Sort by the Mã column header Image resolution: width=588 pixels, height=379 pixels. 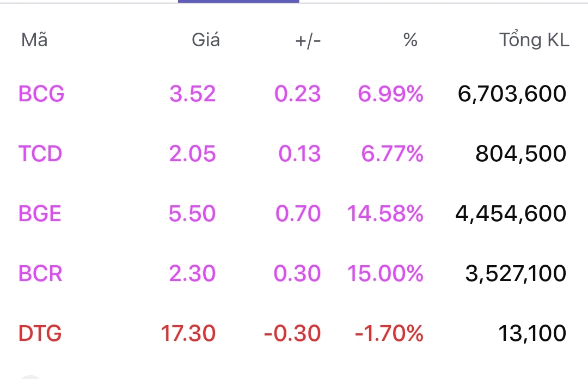point(34,40)
